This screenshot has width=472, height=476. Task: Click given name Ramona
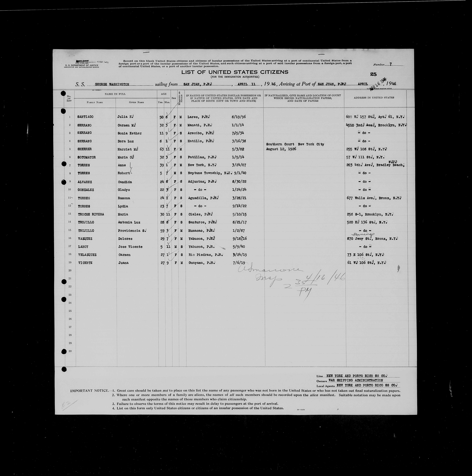point(124,198)
